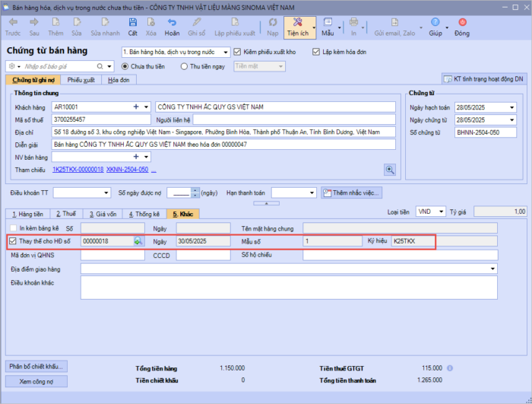
Task: Enable the In kèm bảng kê checkbox
Action: click(x=12, y=227)
